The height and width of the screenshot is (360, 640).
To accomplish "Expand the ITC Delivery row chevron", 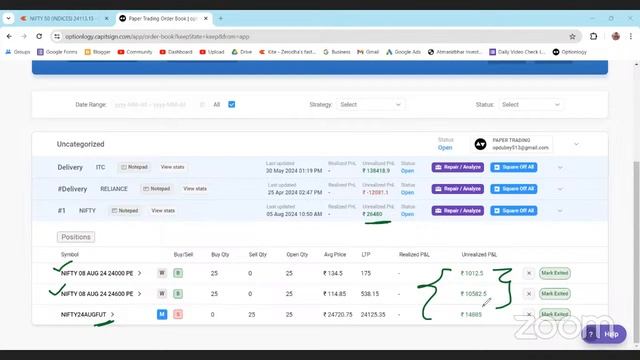I will (x=560, y=167).
